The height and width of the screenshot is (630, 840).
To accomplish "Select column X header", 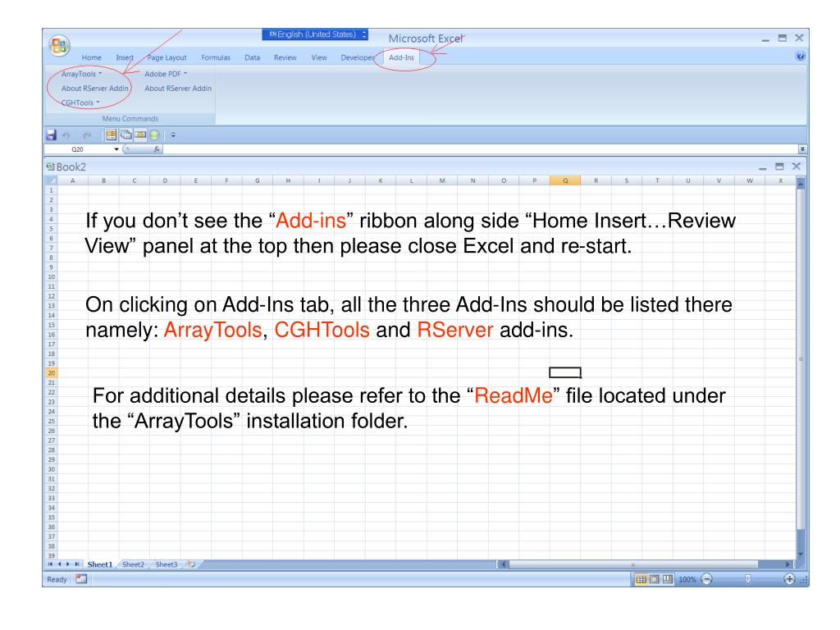I will (x=781, y=180).
